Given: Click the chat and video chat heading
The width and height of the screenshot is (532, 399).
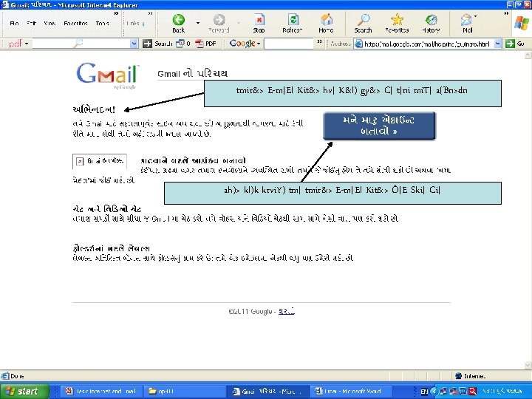Looking at the screenshot, I should pyautogui.click(x=107, y=208).
